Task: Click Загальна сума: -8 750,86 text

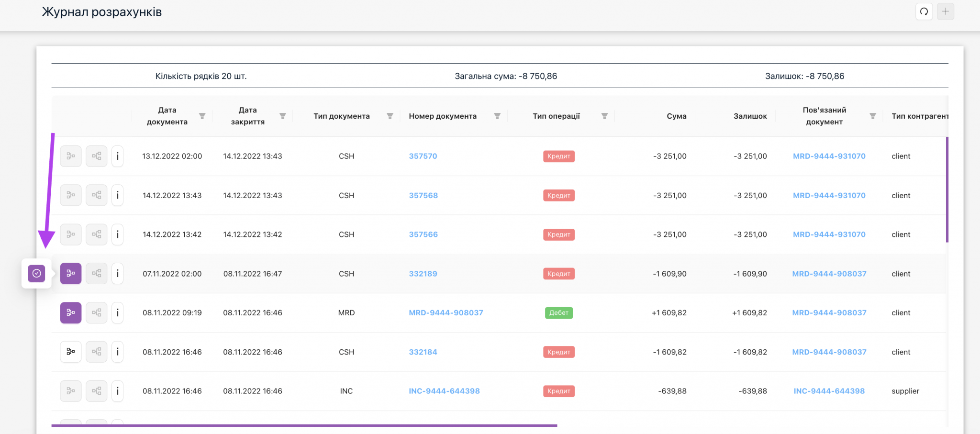Action: coord(506,76)
